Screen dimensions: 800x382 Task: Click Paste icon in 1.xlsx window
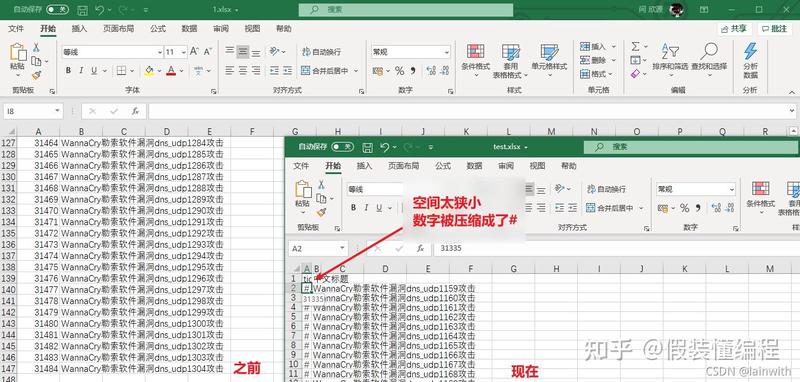point(18,53)
